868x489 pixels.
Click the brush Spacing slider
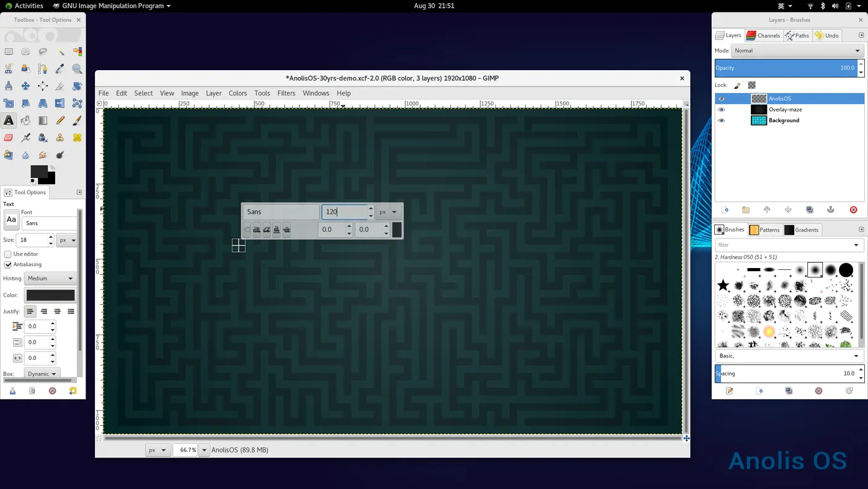point(786,374)
